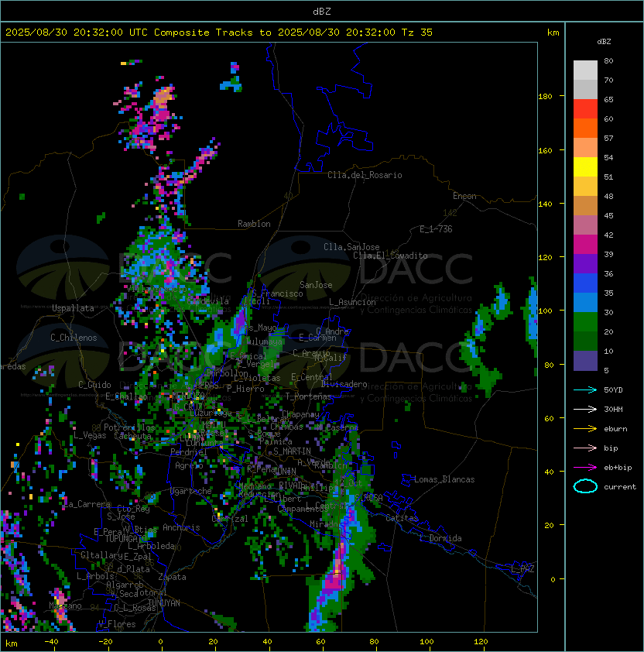This screenshot has width=644, height=652.
Task: Click the '160' tick label on the right axis
Action: point(545,150)
